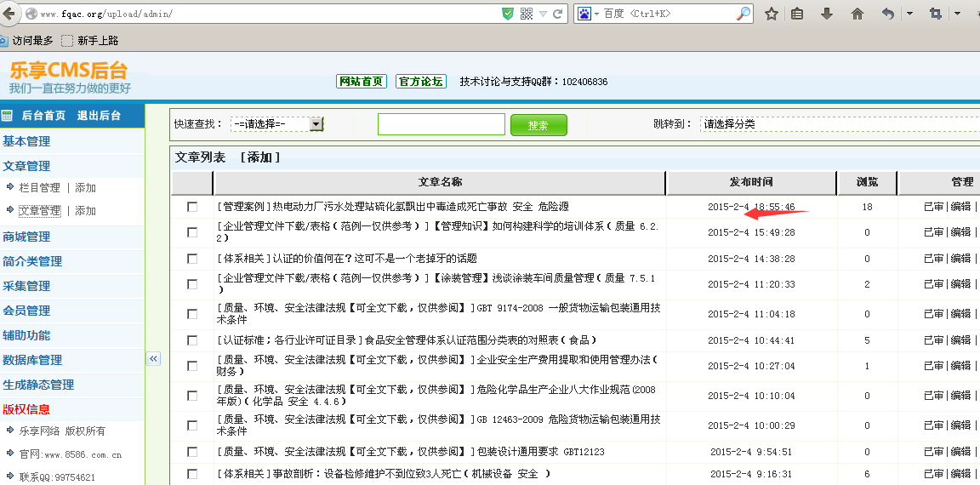Check the box for 危险化学品生产企业八大作业规范 article

tap(192, 396)
